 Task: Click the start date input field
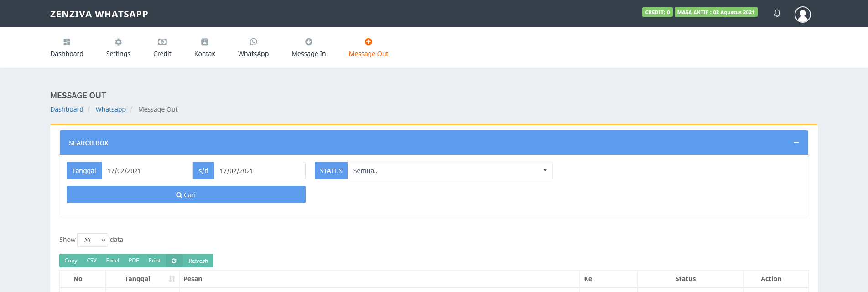tap(147, 170)
